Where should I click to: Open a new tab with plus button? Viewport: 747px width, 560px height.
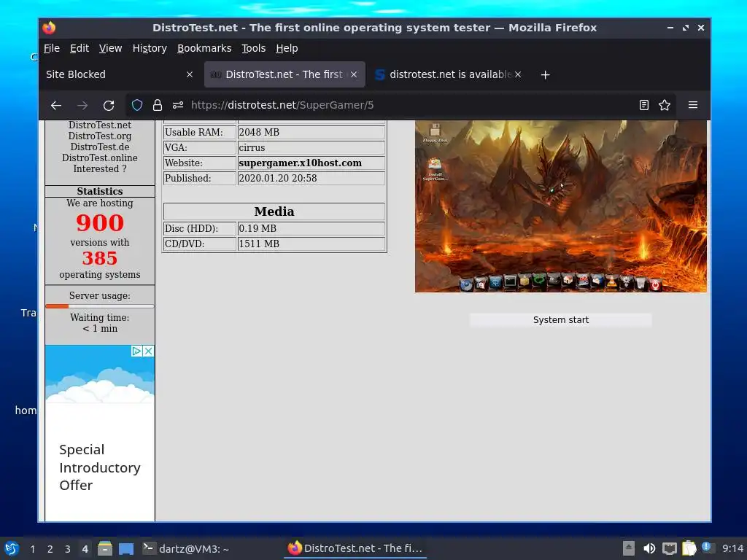click(546, 75)
